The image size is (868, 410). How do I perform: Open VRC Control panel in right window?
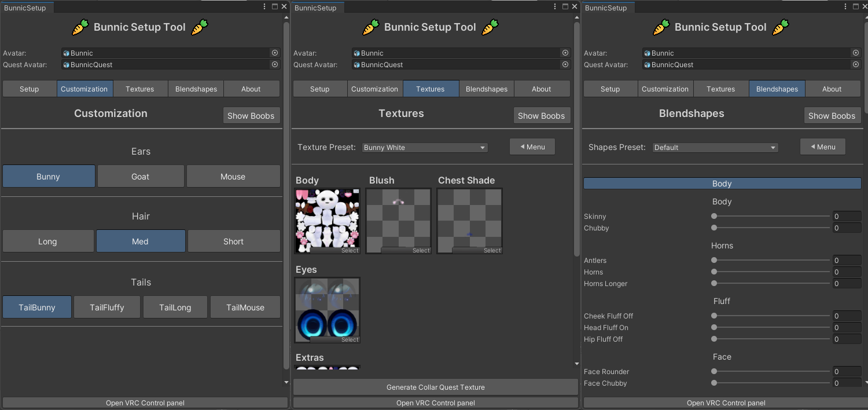726,402
